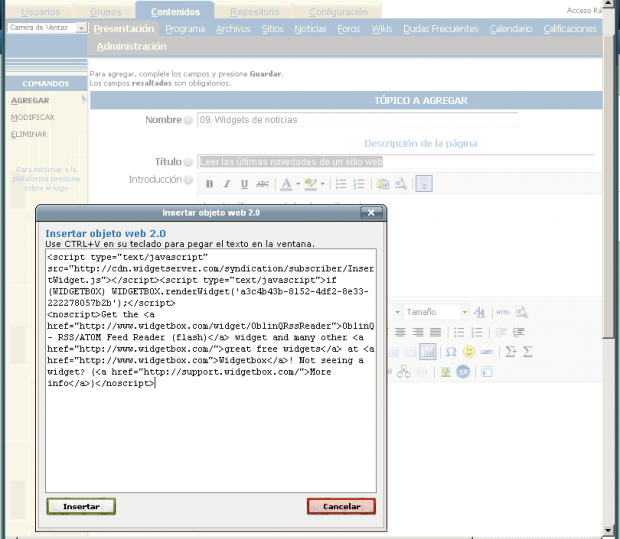This screenshot has width=620, height=539.
Task: Click the Insertar button
Action: click(x=81, y=506)
